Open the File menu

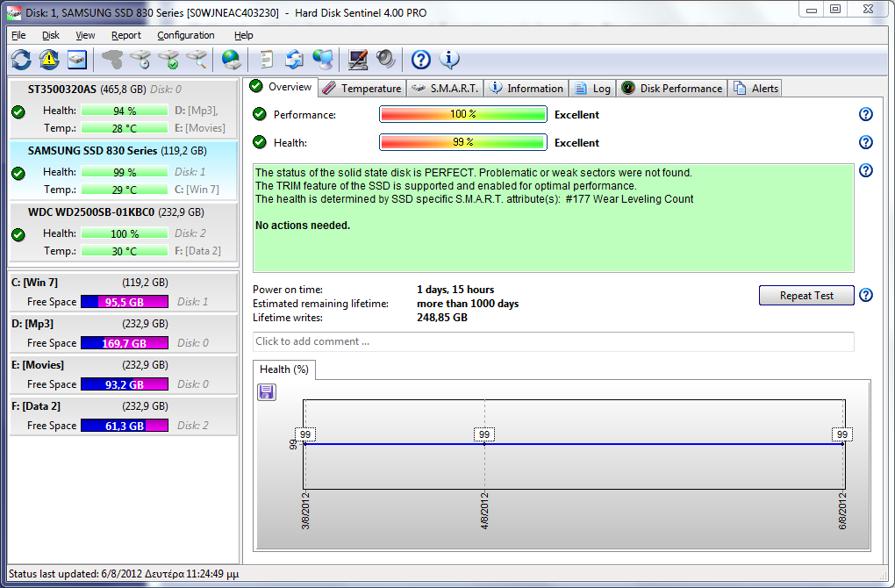tap(18, 35)
